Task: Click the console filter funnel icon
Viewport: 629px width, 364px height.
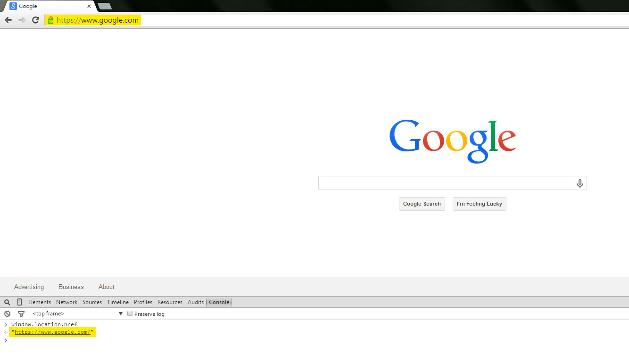Action: pyautogui.click(x=21, y=314)
